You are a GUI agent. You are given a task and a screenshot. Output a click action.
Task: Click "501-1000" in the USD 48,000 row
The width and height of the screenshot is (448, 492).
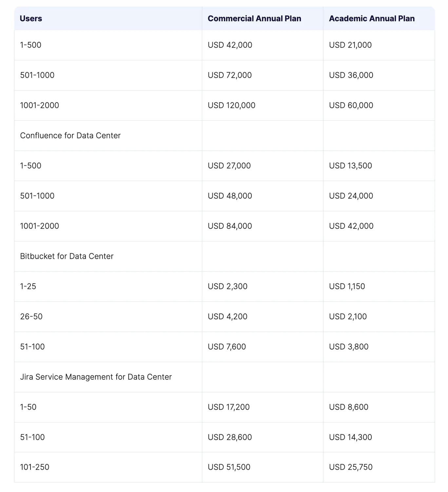click(37, 196)
